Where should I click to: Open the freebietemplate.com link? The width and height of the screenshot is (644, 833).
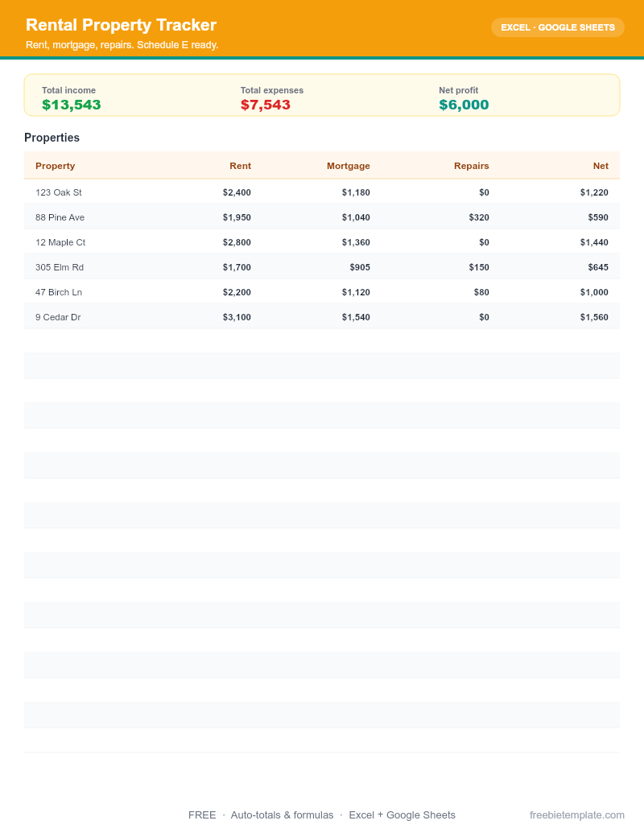[x=577, y=815]
